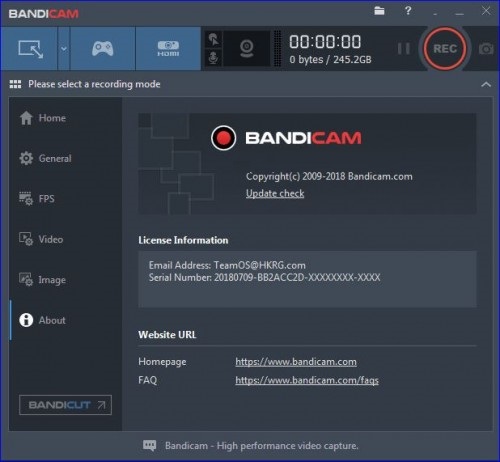Click the General gear icon
This screenshot has height=462, width=500.
26,158
